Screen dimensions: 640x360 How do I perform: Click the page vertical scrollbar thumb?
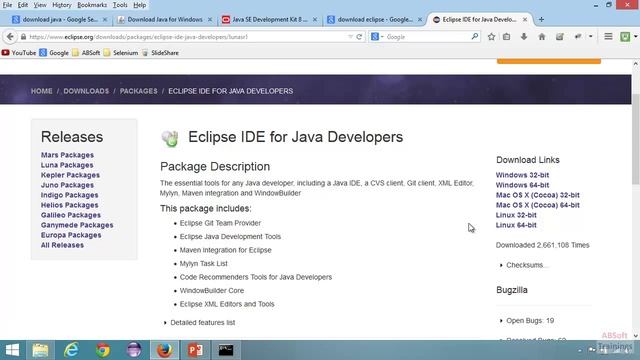[x=636, y=139]
